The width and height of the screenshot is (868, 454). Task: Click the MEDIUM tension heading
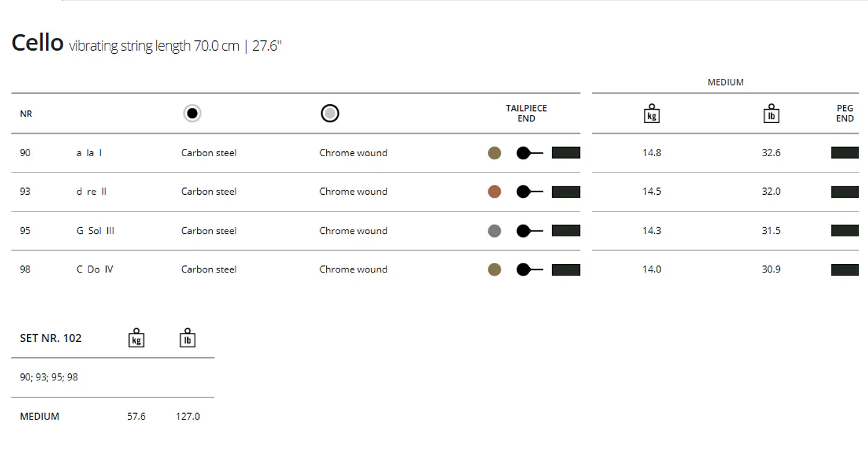[x=726, y=82]
